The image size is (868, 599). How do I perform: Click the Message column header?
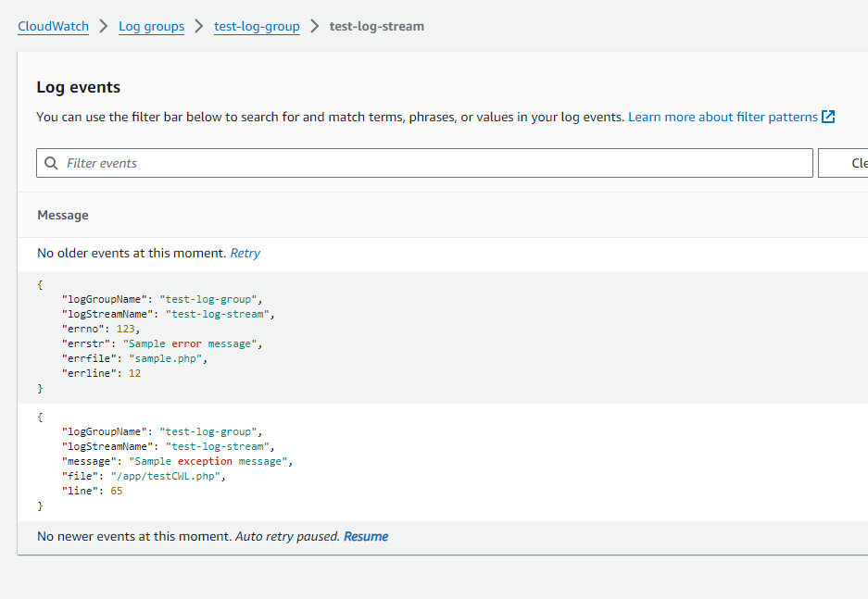(62, 215)
